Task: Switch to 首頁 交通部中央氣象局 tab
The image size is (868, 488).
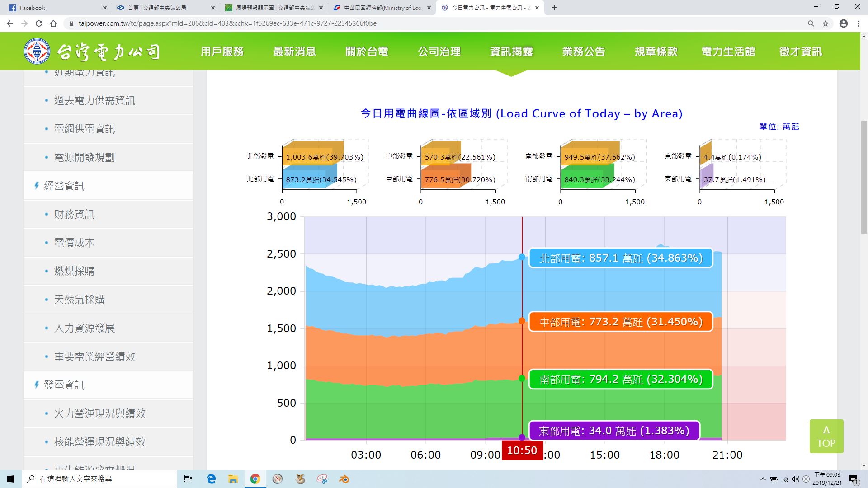Action: (165, 8)
